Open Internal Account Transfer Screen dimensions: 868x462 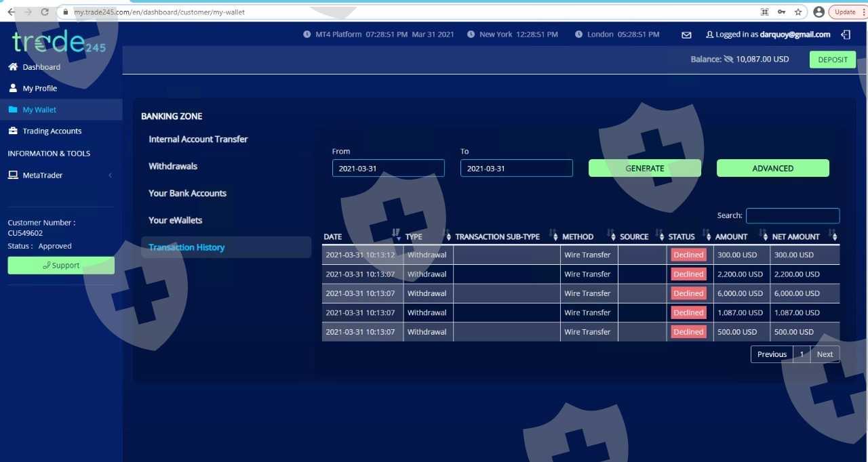198,139
